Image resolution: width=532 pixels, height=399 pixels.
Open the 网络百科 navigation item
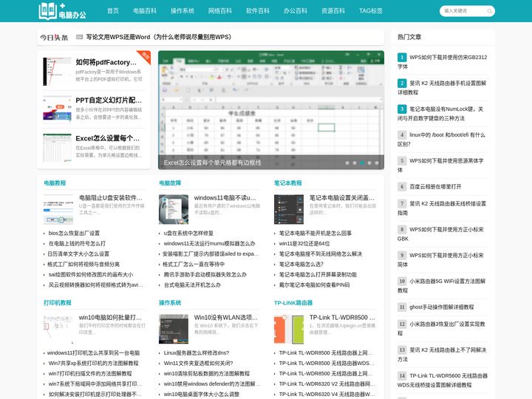tap(220, 11)
